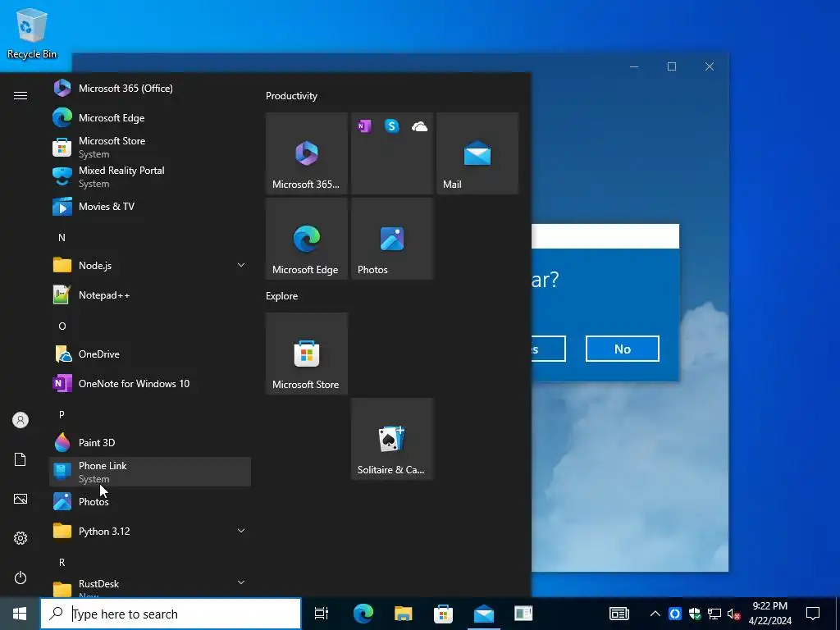Open Photos from the app list
The width and height of the screenshot is (840, 630).
[x=150, y=501]
